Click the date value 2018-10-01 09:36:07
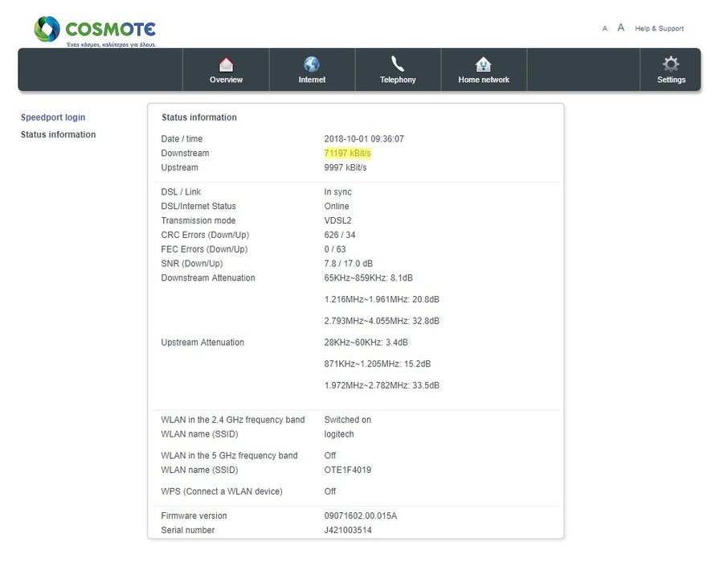Image resolution: width=728 pixels, height=579 pixels. [364, 138]
